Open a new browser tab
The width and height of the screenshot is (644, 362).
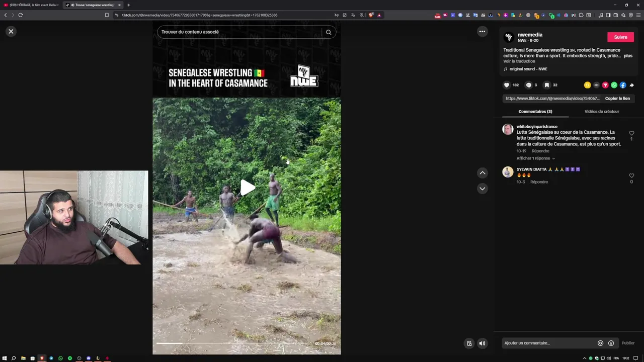[128, 5]
